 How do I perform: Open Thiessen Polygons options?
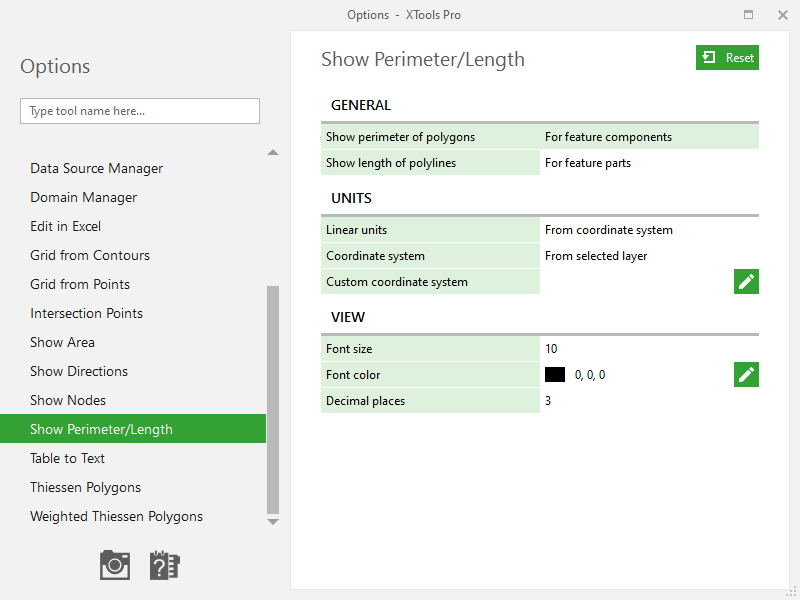coord(85,487)
